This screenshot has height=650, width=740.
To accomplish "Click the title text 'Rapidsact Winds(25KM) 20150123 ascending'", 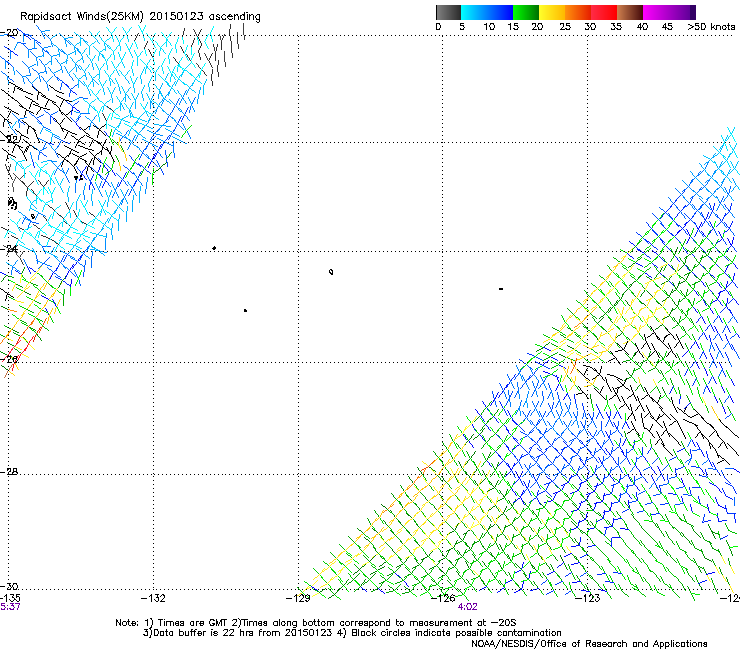I will (140, 17).
